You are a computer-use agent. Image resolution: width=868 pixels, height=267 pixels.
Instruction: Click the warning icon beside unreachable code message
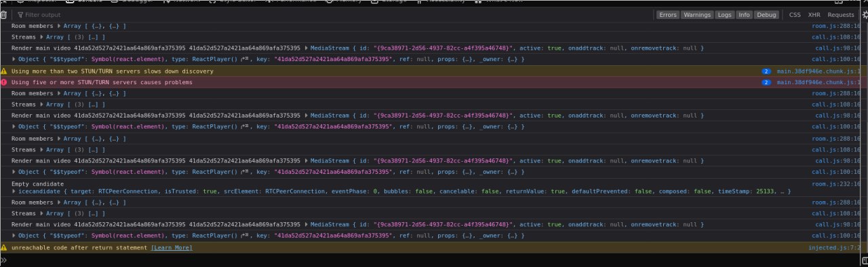point(4,248)
